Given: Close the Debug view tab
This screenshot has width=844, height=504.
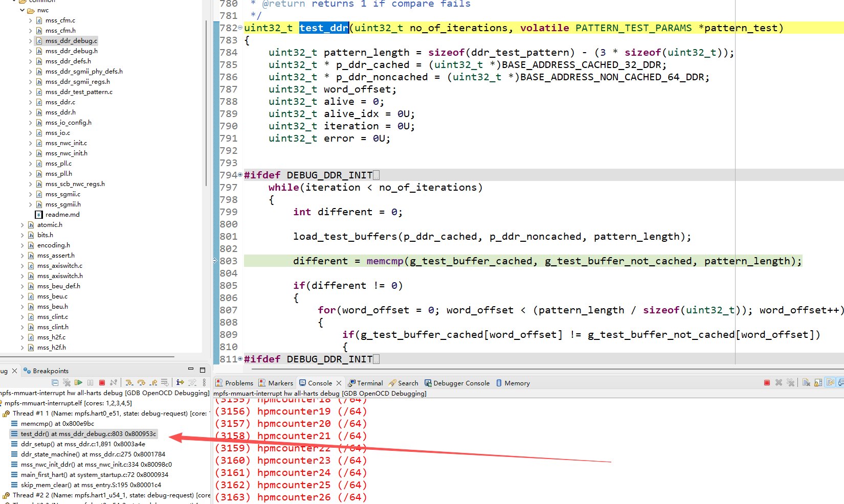Looking at the screenshot, I should [x=14, y=371].
